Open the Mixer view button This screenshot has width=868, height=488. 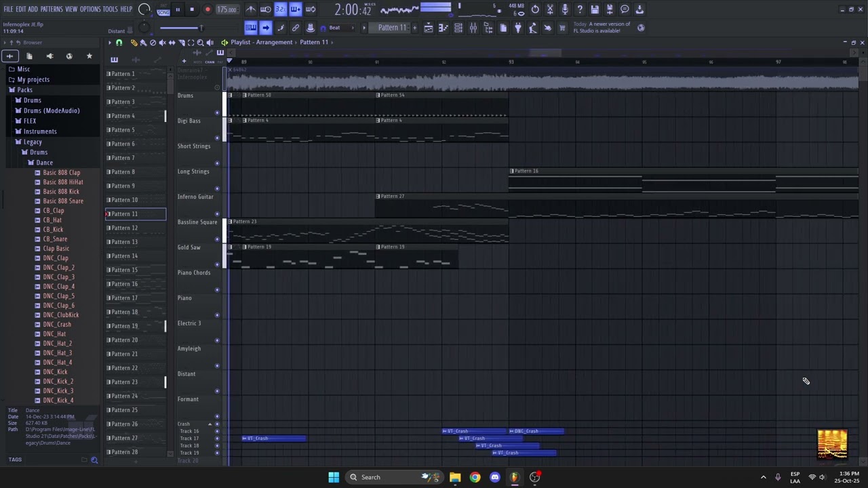[473, 28]
